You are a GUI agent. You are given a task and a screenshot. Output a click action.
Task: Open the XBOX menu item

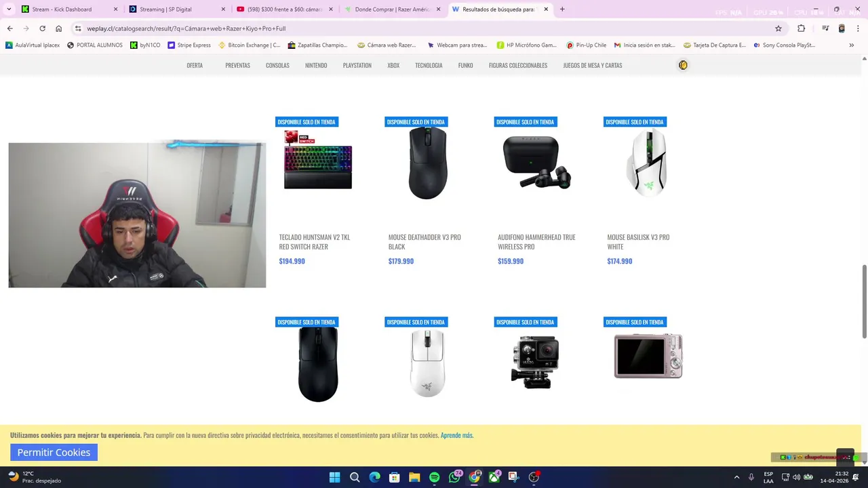pos(393,66)
